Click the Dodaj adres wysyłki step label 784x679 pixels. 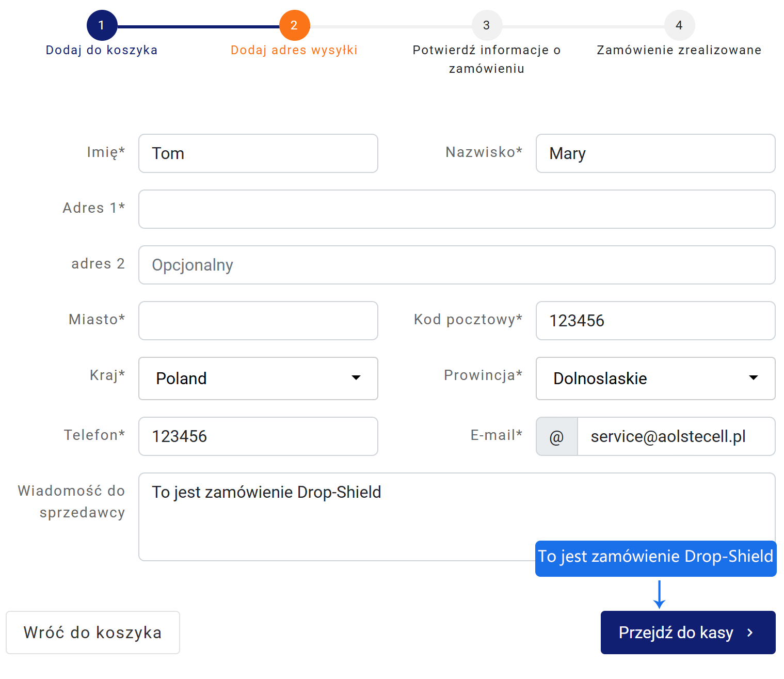click(x=294, y=50)
